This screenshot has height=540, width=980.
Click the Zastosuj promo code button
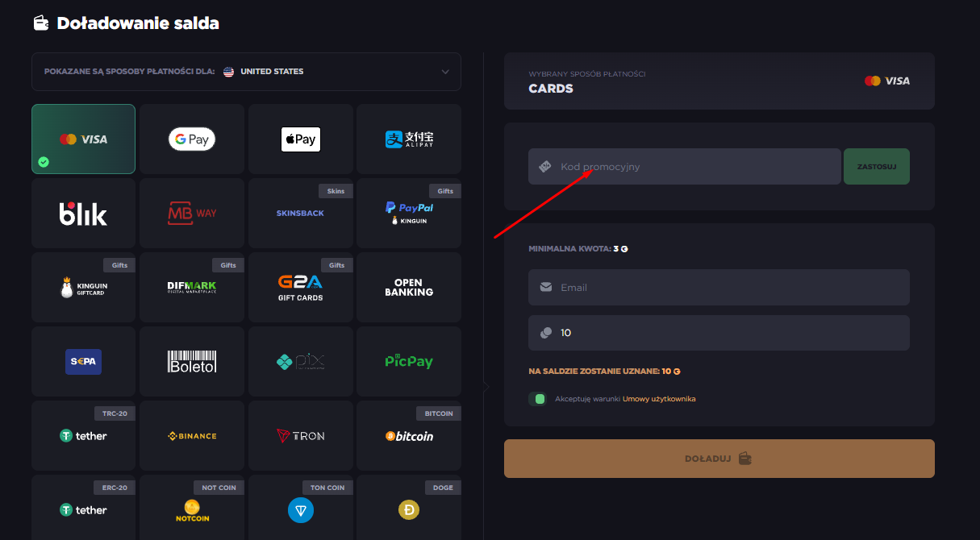[x=877, y=166]
